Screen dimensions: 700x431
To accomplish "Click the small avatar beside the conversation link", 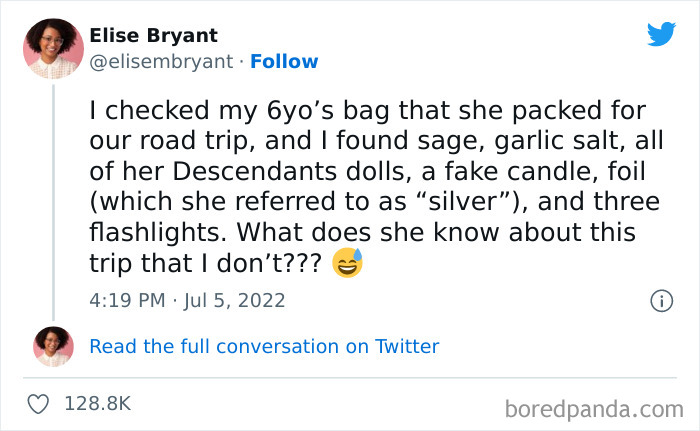I will pos(53,346).
